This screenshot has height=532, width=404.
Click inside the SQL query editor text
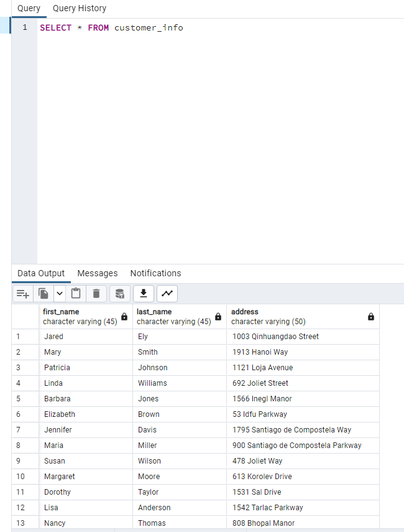[111, 28]
